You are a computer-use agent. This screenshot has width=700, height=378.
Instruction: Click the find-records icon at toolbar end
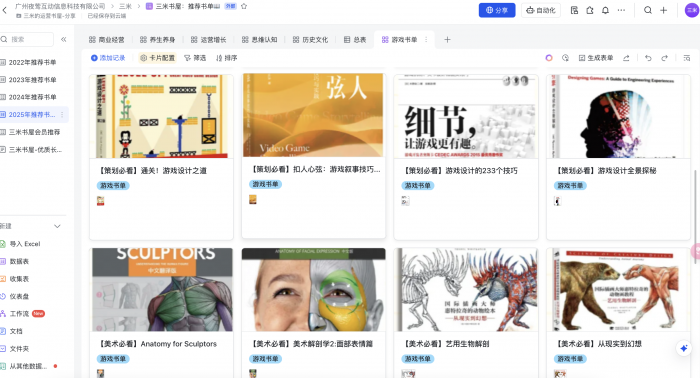tap(687, 58)
